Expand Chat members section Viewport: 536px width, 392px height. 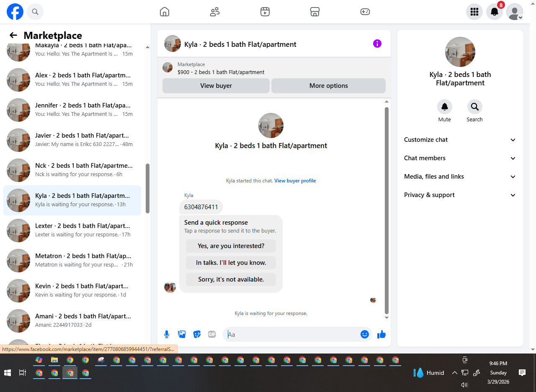click(460, 158)
